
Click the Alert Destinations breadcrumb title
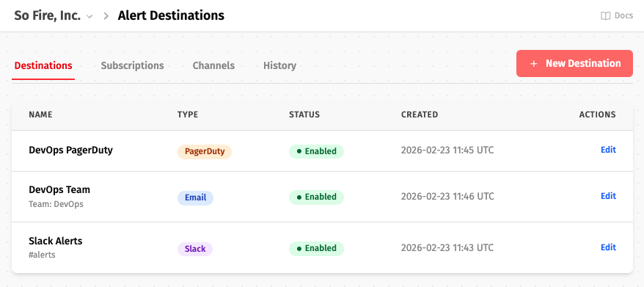[171, 16]
